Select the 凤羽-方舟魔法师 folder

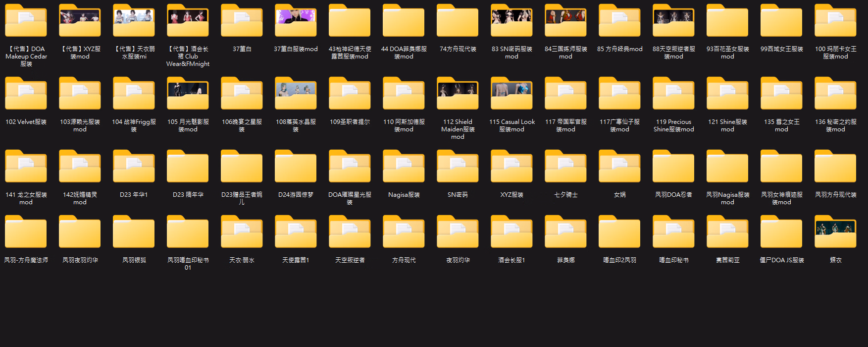[26, 231]
